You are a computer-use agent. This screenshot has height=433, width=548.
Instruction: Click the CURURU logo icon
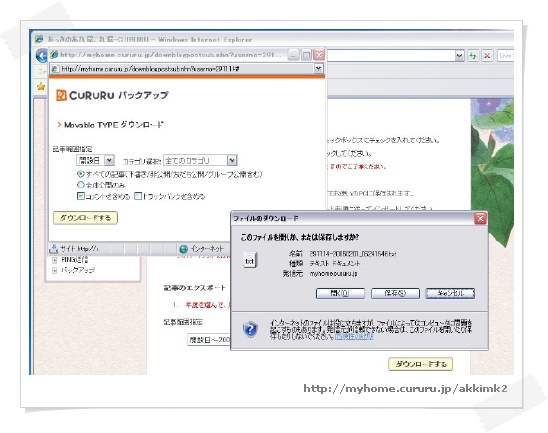point(61,95)
